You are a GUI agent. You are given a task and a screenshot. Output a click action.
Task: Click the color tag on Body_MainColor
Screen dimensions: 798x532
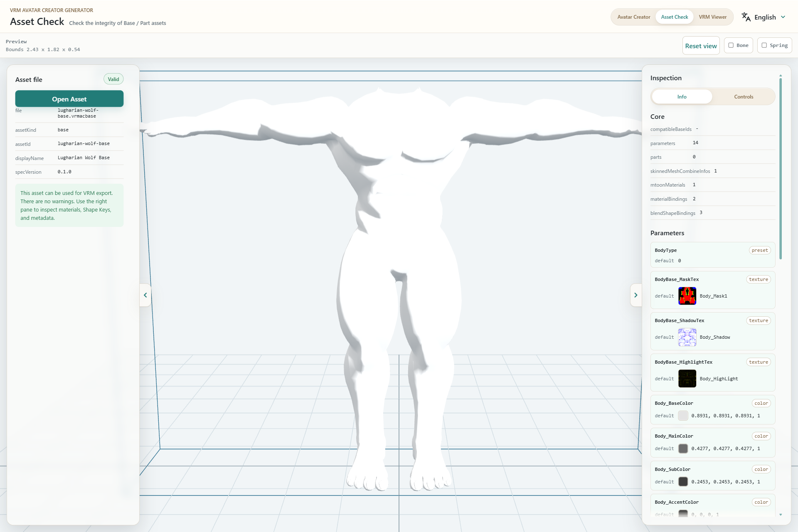click(761, 436)
